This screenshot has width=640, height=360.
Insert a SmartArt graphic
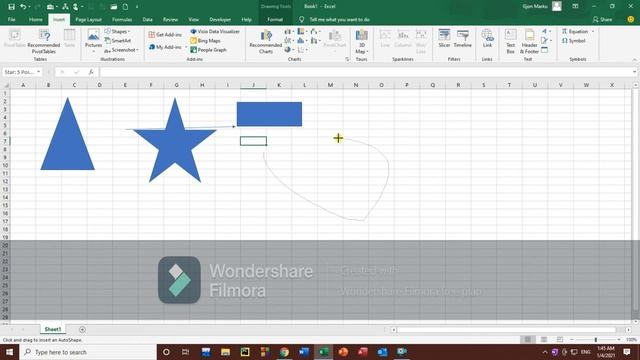tap(118, 40)
